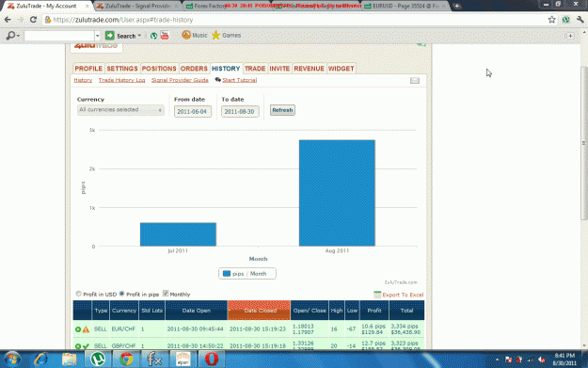Reload the page with refresh icon
This screenshot has width=588, height=368.
point(33,20)
